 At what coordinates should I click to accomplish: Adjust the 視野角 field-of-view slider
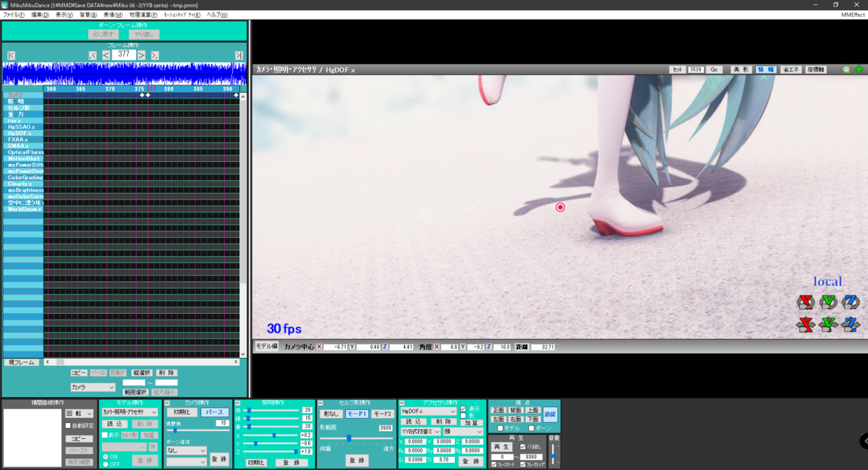197,430
